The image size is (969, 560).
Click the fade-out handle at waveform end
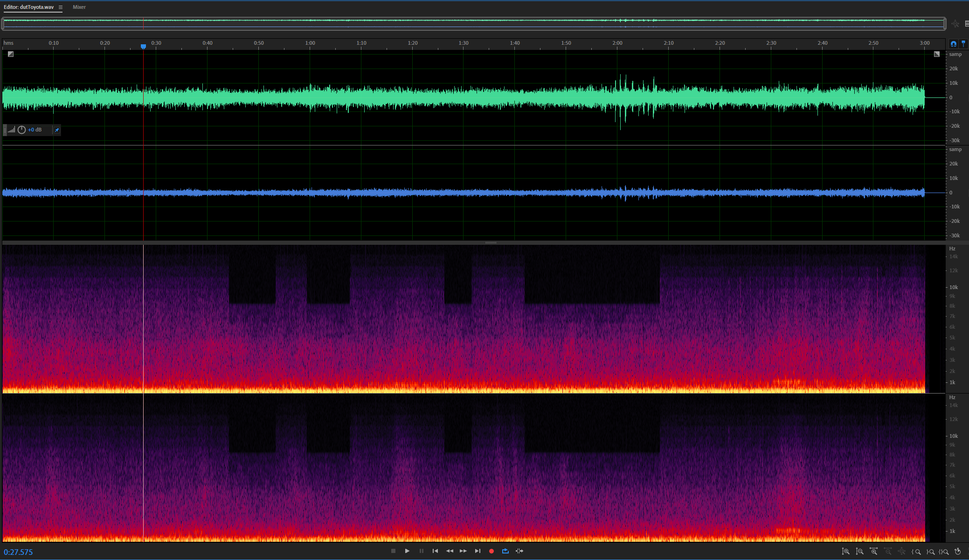coord(936,54)
